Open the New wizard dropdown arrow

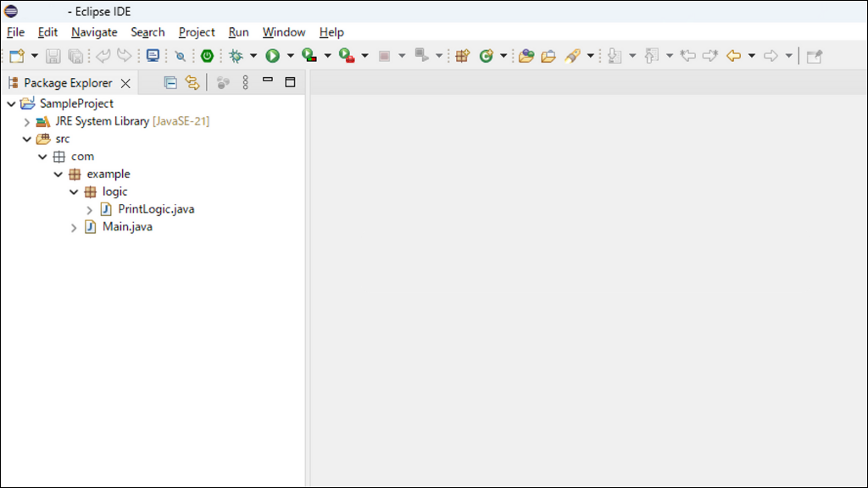[x=34, y=56]
